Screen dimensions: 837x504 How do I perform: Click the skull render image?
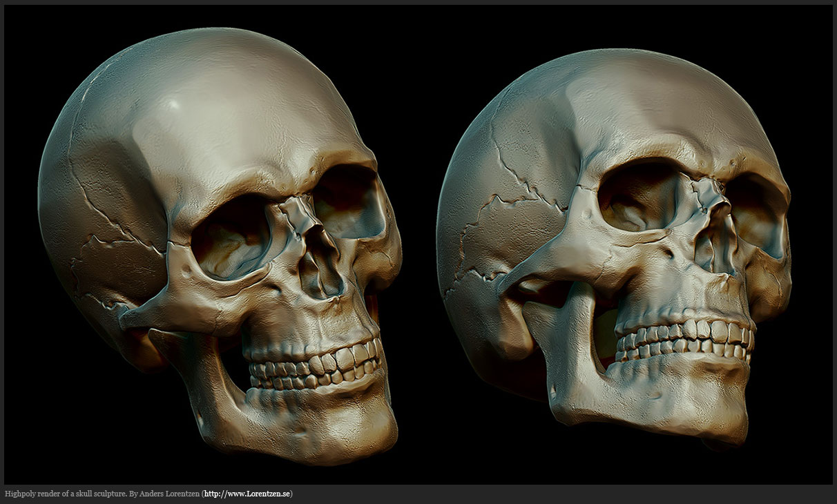[418, 244]
